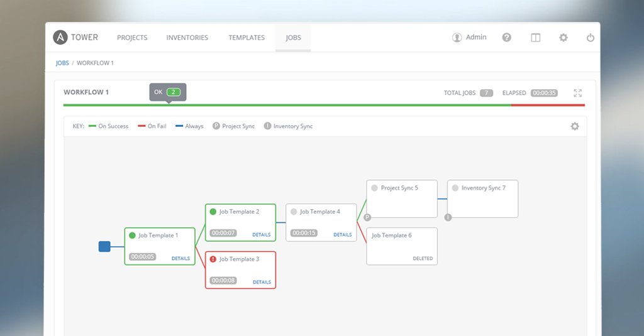Select the Inventory Sync 7 node
644x336 pixels.
482,199
